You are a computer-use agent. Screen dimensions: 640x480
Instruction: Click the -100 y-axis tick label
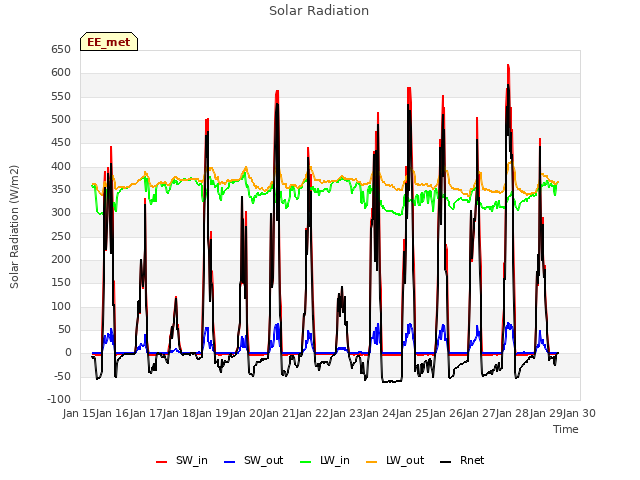pyautogui.click(x=59, y=399)
